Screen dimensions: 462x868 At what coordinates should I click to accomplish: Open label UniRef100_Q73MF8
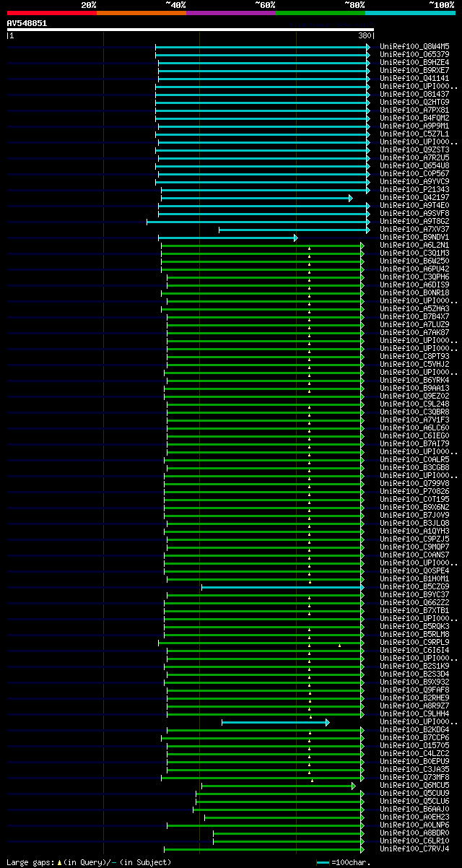tap(415, 777)
